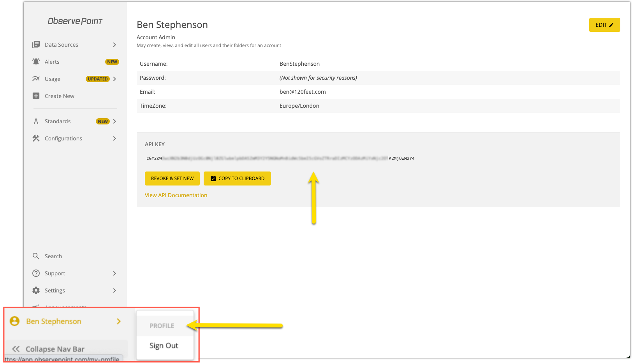Click Settings label in sidebar

55,290
